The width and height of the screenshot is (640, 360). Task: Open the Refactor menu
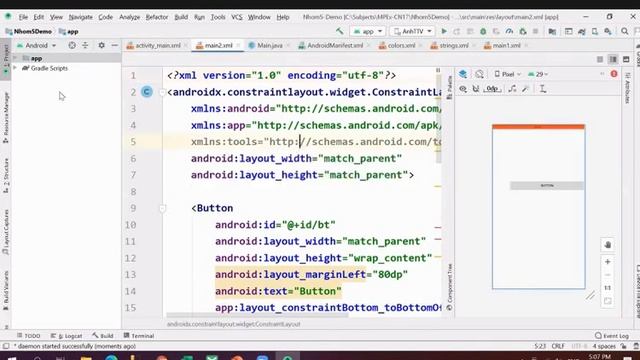(x=157, y=17)
